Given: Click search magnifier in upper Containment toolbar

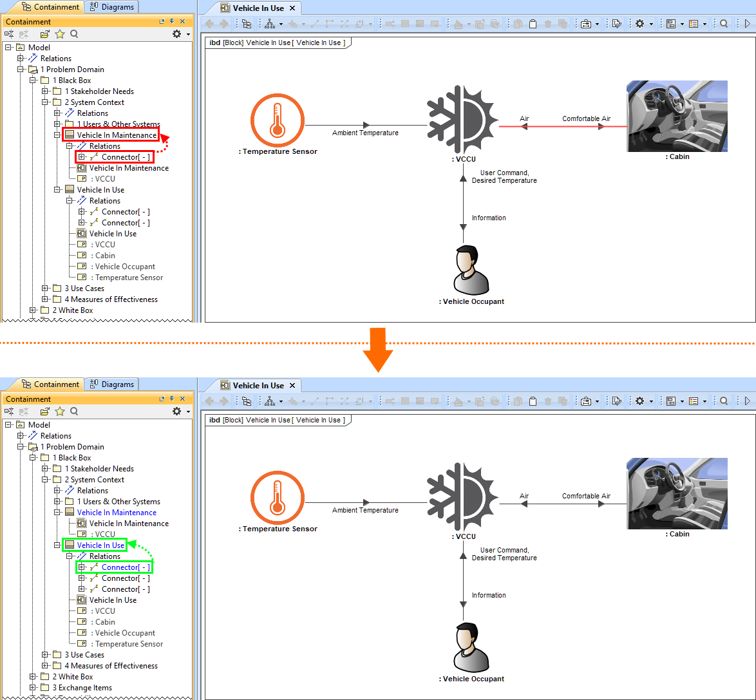Looking at the screenshot, I should 74,34.
